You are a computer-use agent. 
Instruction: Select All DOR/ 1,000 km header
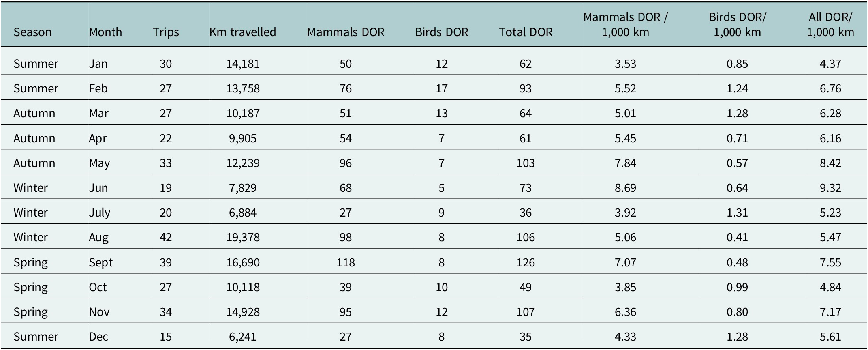pyautogui.click(x=830, y=24)
